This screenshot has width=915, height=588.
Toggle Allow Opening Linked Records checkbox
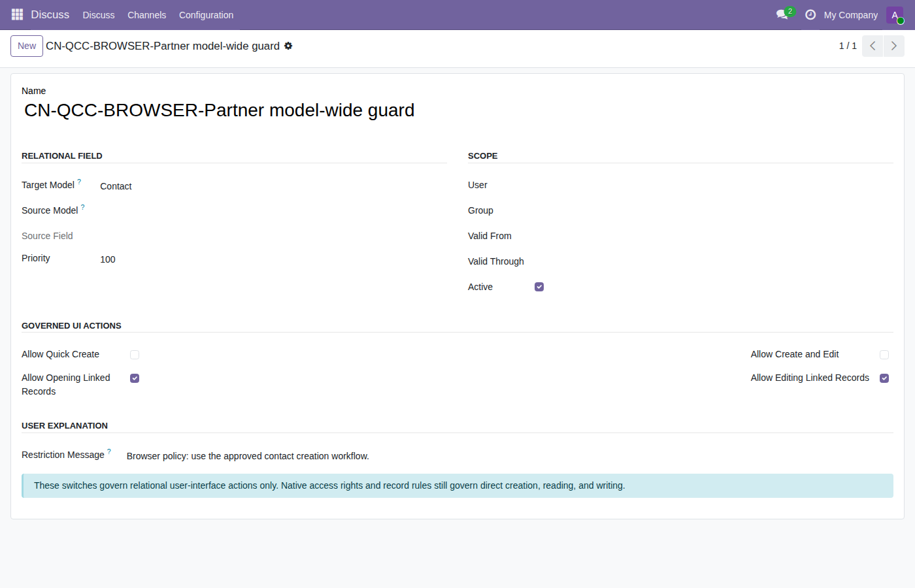point(135,378)
